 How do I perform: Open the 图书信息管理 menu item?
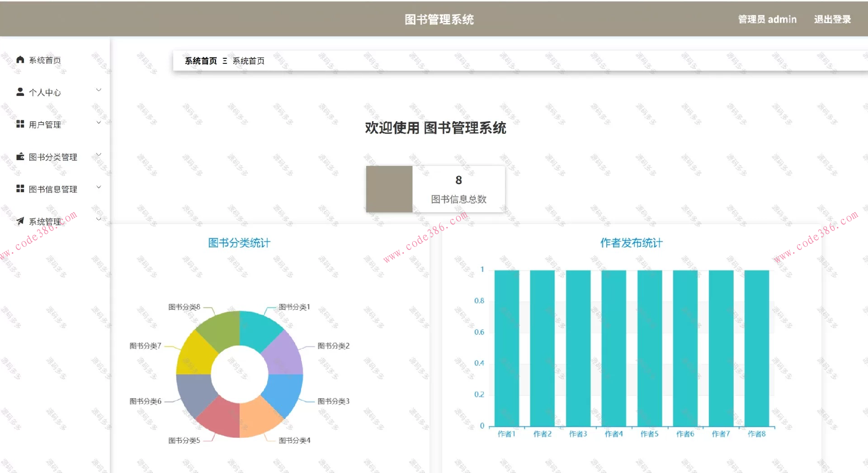click(x=53, y=189)
